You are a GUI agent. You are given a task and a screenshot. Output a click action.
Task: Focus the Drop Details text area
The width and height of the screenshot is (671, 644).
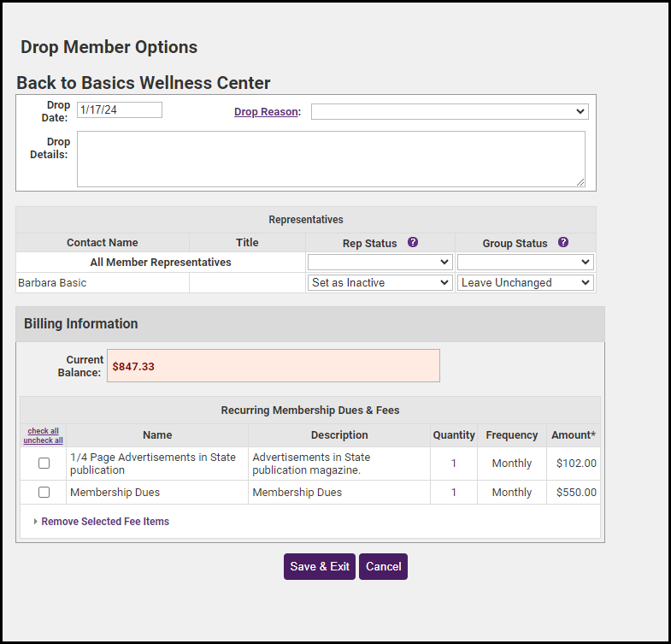[330, 158]
